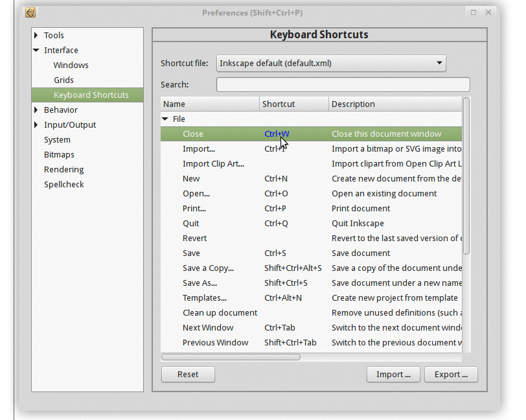
Task: Collapse the Interface tree category
Action: pyautogui.click(x=37, y=51)
